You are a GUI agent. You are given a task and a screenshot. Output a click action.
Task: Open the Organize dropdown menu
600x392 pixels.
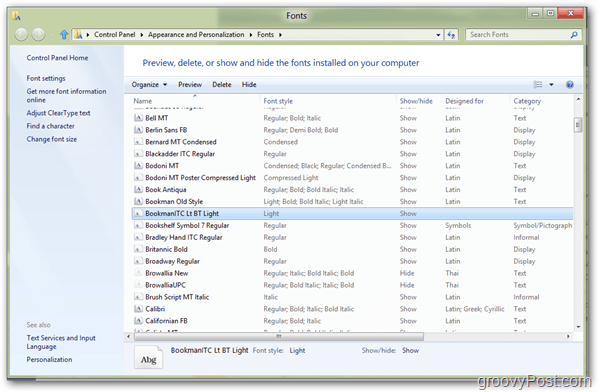149,85
